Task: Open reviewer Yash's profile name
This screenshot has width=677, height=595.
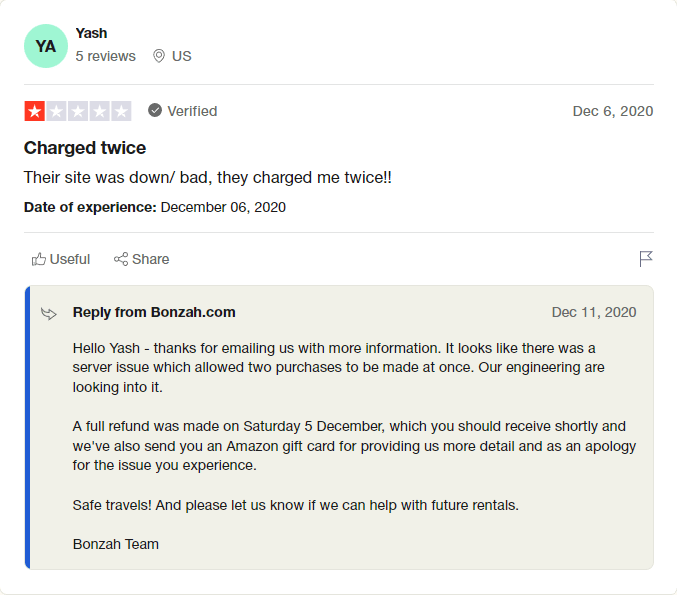Action: pos(91,33)
